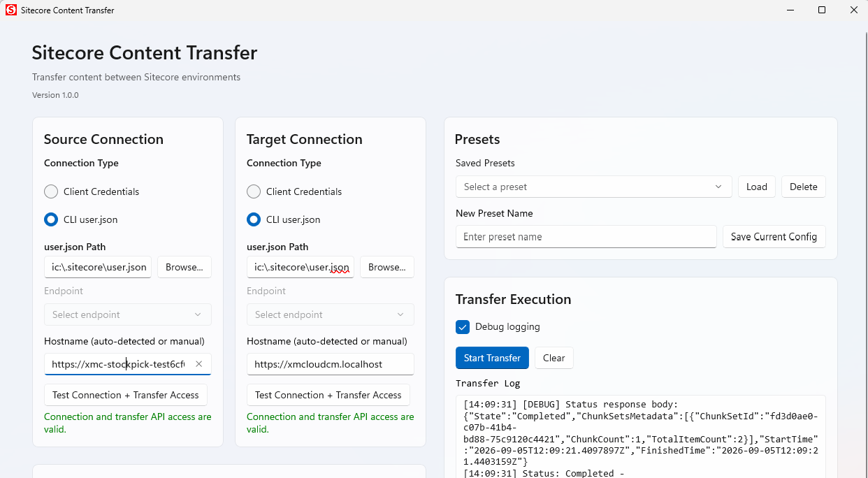This screenshot has height=478, width=868.
Task: Click the 'New Preset Name' label
Action: [494, 213]
